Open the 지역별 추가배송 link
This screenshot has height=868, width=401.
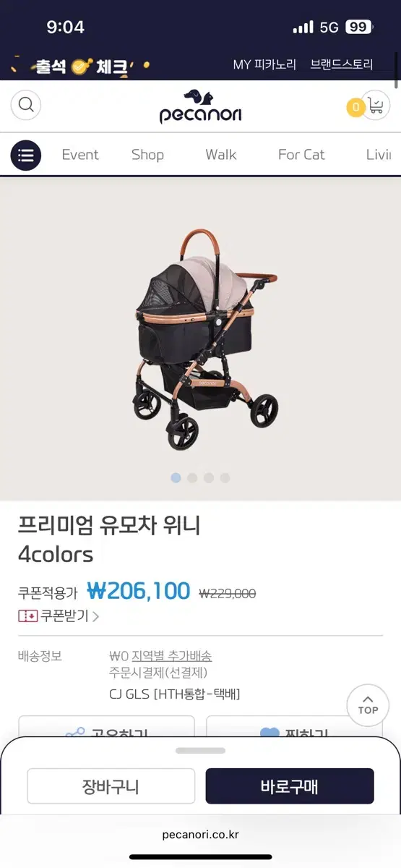click(171, 656)
